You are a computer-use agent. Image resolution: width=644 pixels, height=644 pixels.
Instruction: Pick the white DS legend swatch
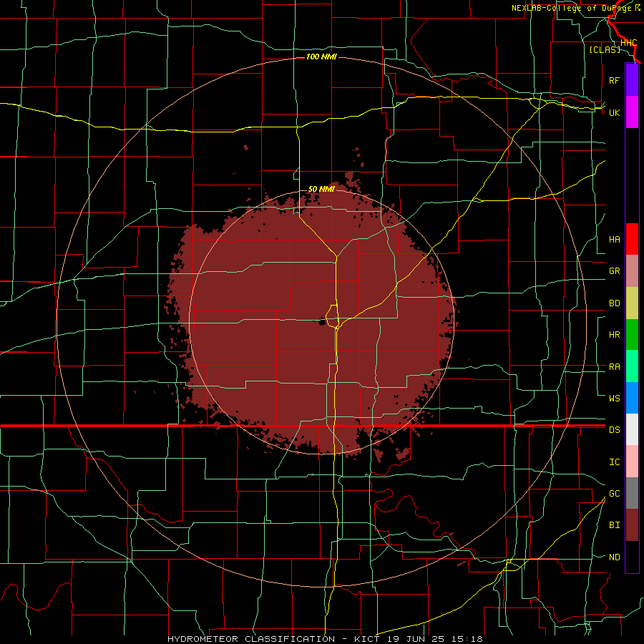point(632,429)
